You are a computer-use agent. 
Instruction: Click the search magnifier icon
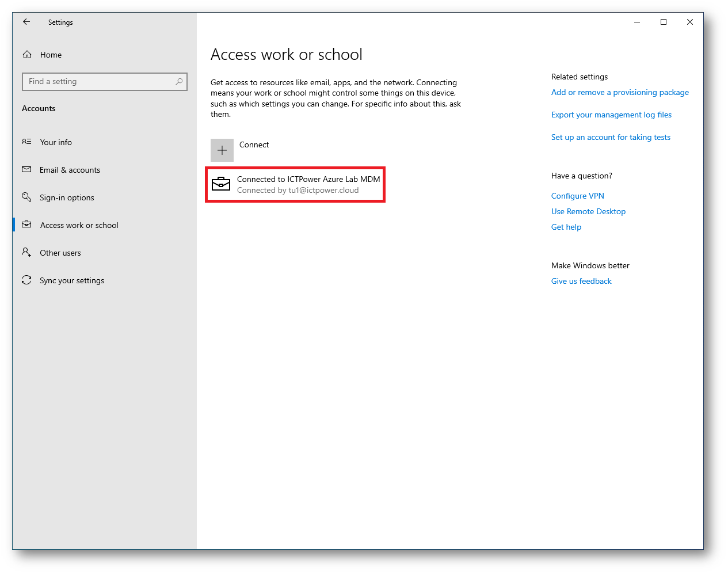tap(179, 82)
